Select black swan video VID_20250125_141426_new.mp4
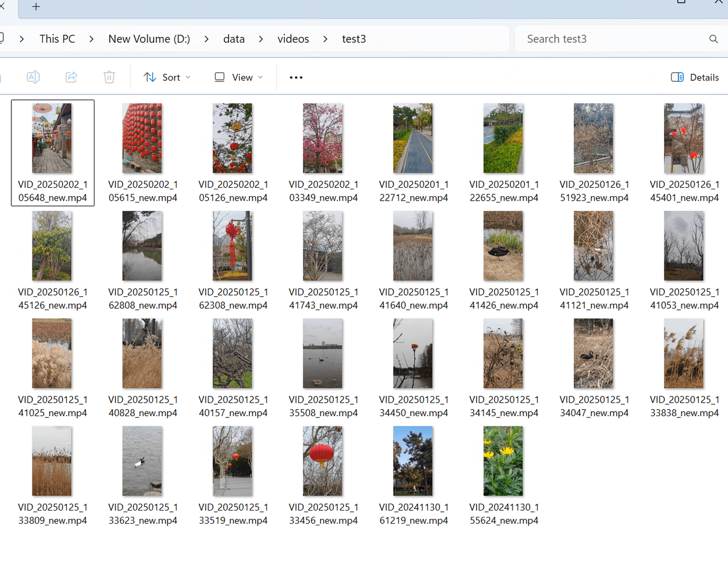Viewport: 728px width, 568px height. (503, 246)
